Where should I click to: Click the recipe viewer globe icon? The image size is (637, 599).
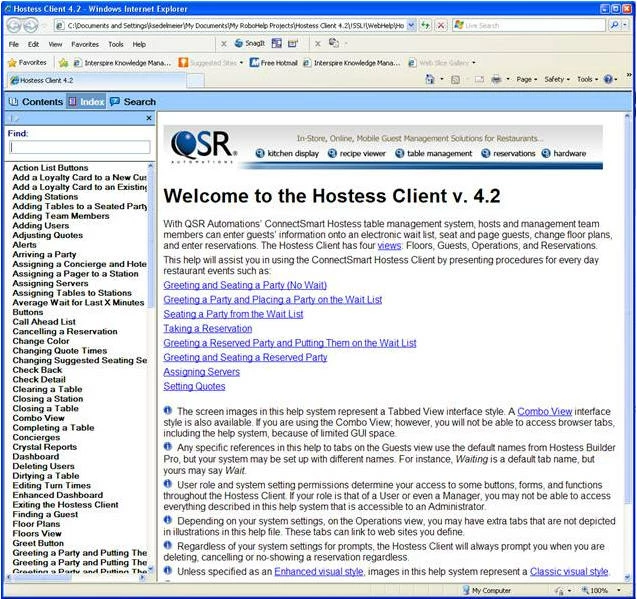pos(332,154)
